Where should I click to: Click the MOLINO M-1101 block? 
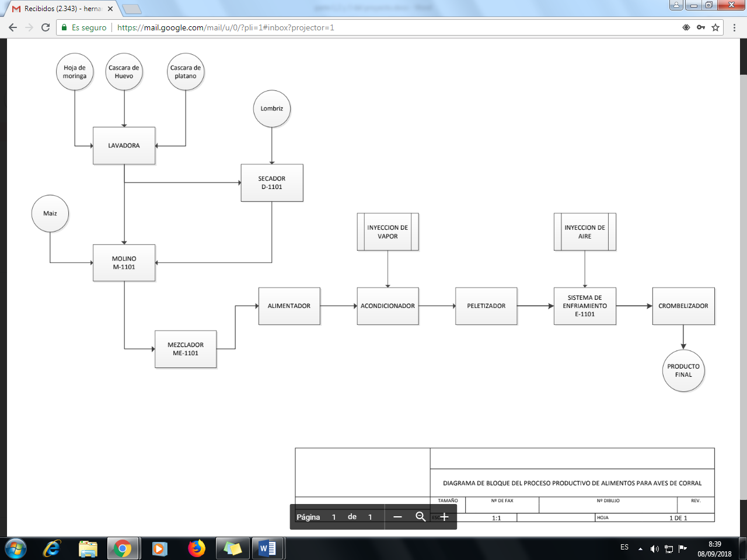click(x=124, y=263)
